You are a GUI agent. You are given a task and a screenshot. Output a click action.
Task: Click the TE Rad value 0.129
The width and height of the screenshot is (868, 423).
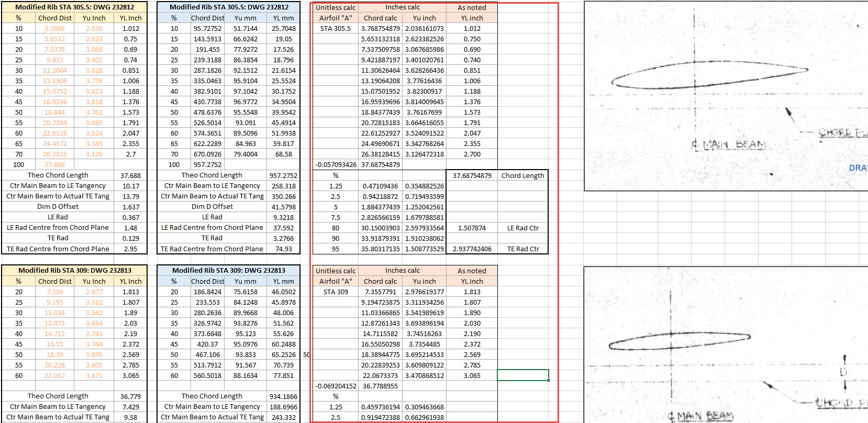(x=130, y=238)
